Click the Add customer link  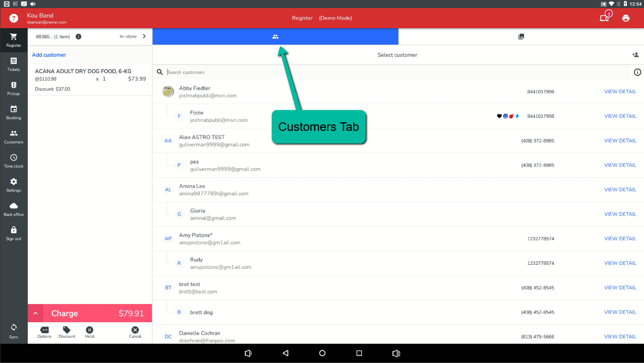point(49,55)
